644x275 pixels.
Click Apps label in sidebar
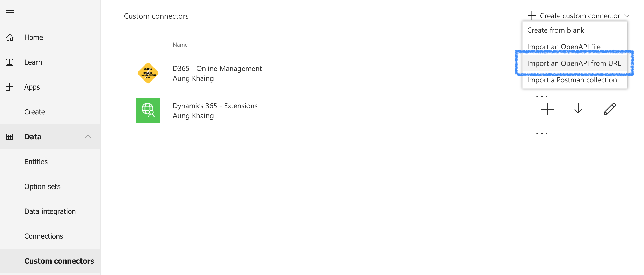(32, 87)
